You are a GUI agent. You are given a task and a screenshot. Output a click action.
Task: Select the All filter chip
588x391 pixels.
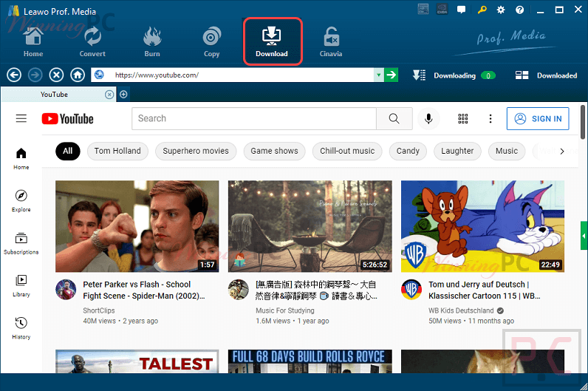pos(68,152)
